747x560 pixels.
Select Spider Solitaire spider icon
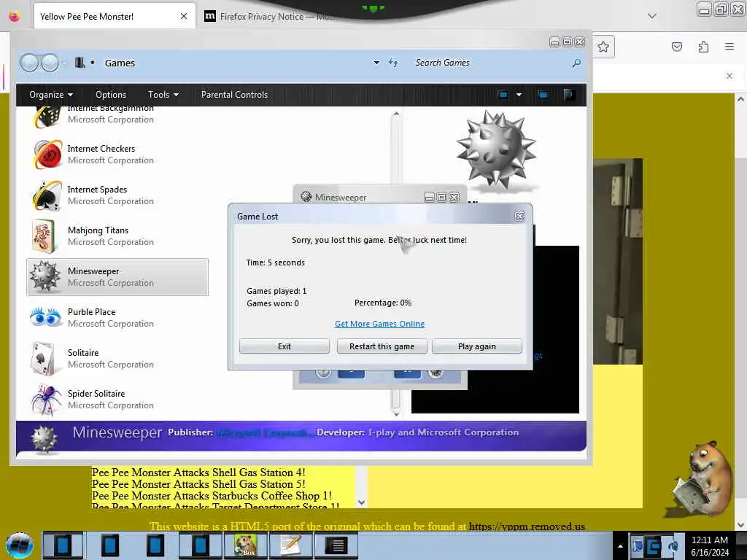point(46,399)
